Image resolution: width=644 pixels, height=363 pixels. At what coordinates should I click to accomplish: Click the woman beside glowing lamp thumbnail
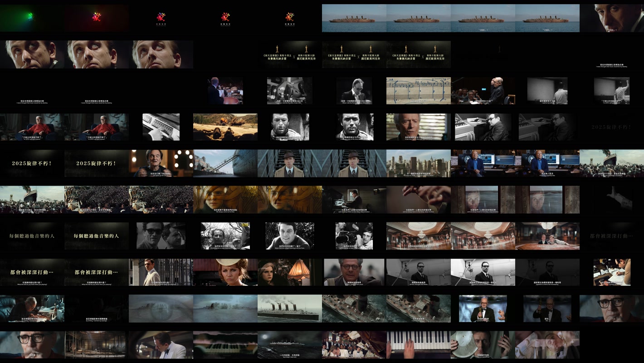[x=289, y=272]
